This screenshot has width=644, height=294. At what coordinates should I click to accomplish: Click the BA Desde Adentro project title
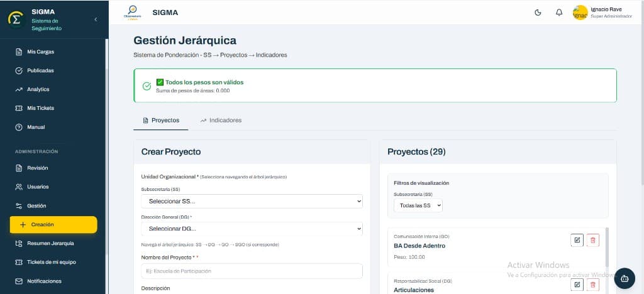(x=419, y=246)
